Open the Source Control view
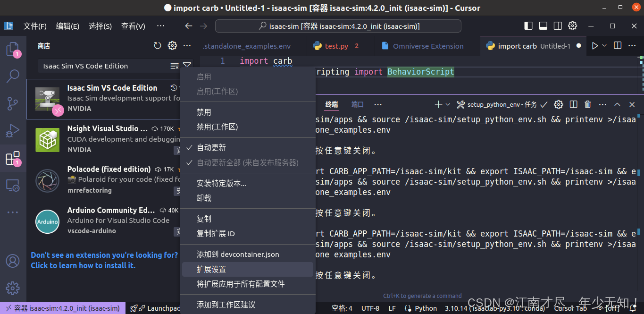The height and width of the screenshot is (314, 644). coord(13,103)
